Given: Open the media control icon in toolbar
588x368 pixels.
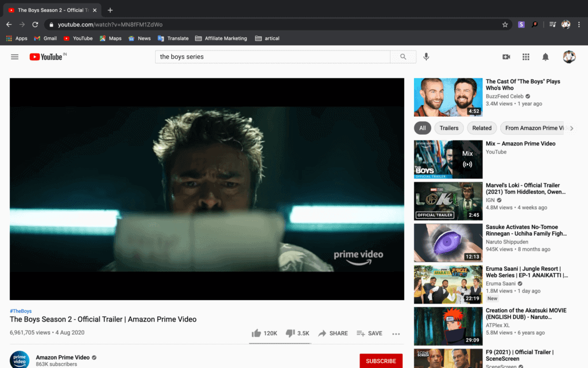Looking at the screenshot, I should pos(552,24).
